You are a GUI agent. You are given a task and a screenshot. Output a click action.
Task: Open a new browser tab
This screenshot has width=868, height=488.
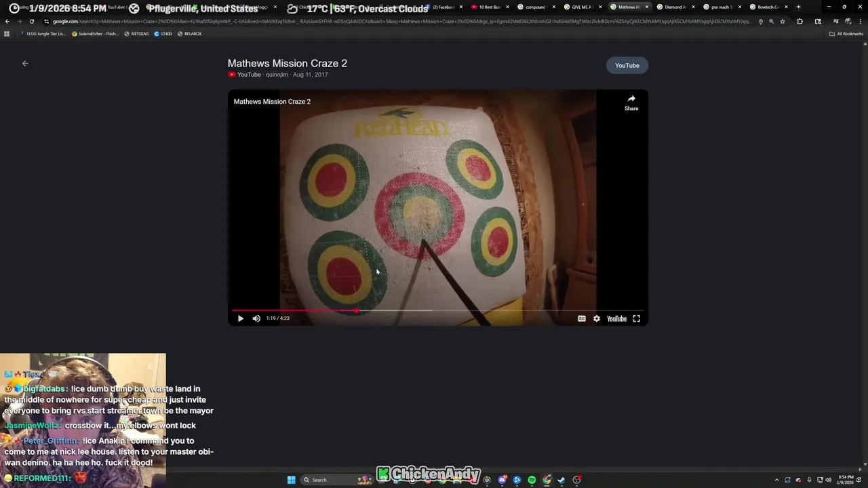tap(798, 7)
